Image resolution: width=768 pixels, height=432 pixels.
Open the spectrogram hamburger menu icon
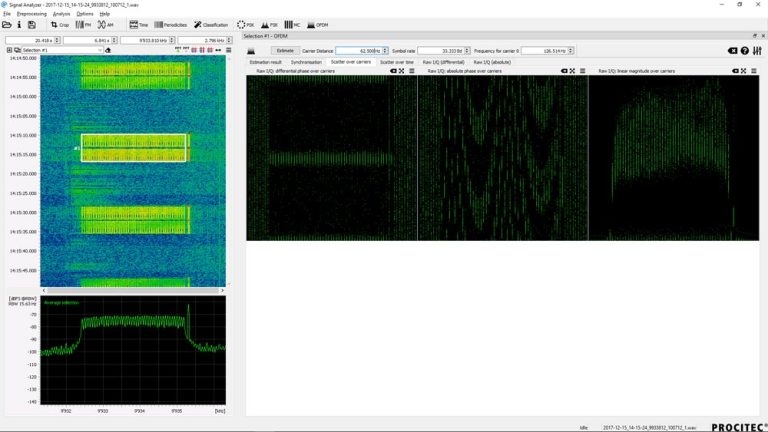[x=229, y=50]
